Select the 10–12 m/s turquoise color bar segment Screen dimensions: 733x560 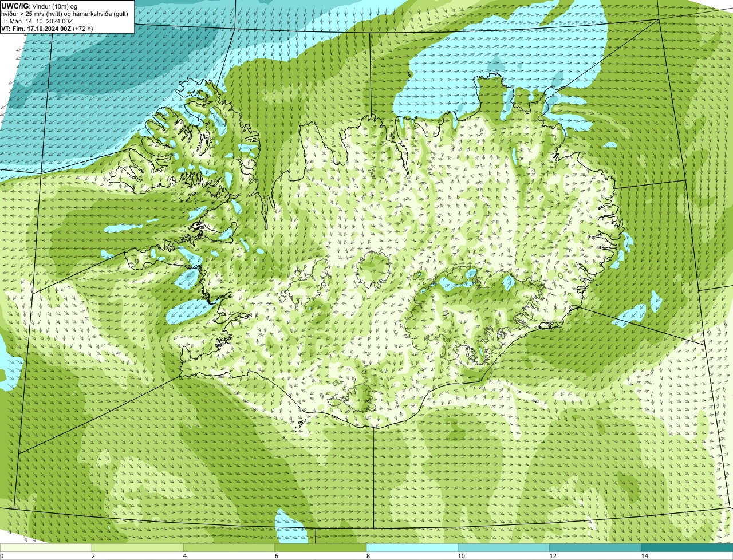[x=504, y=547]
